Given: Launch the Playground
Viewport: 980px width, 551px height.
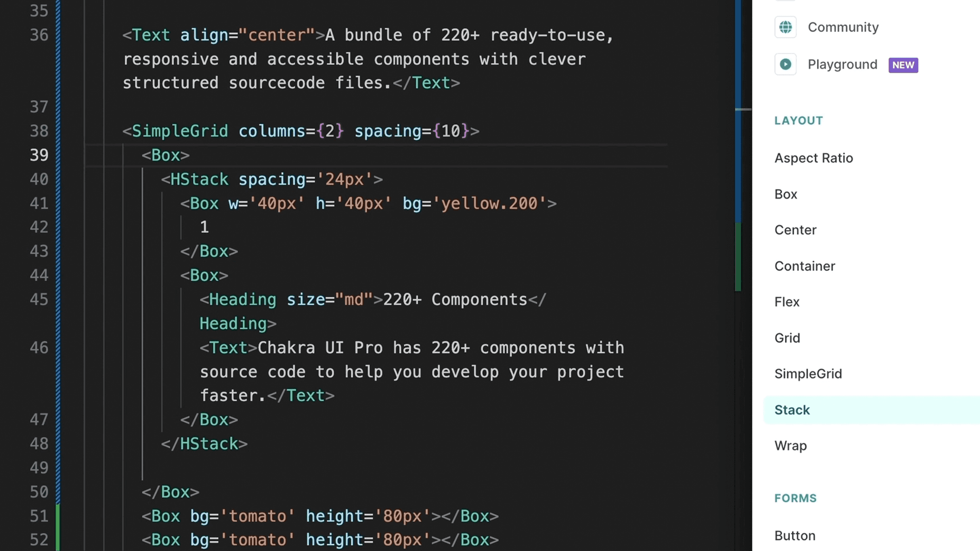Looking at the screenshot, I should (843, 64).
